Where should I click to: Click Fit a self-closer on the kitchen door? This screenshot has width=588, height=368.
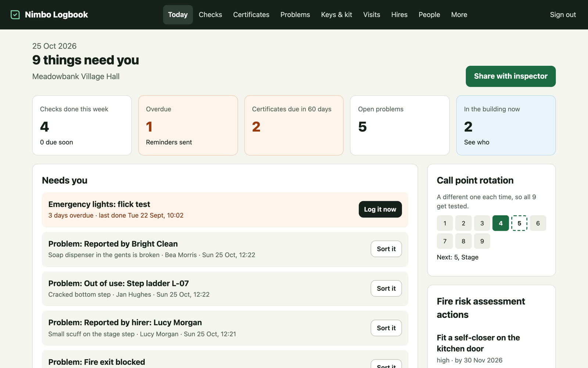coord(478,343)
